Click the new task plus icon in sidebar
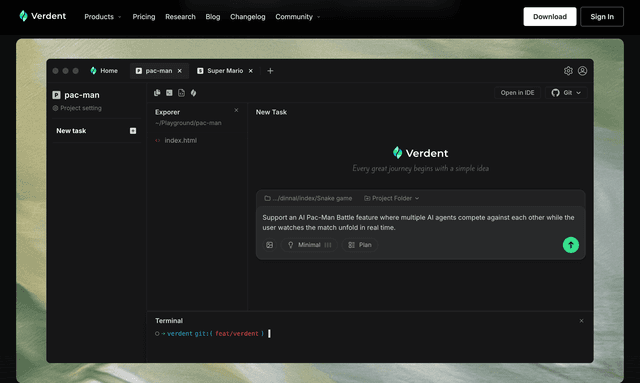Screen dimensions: 640x383 (x=133, y=131)
